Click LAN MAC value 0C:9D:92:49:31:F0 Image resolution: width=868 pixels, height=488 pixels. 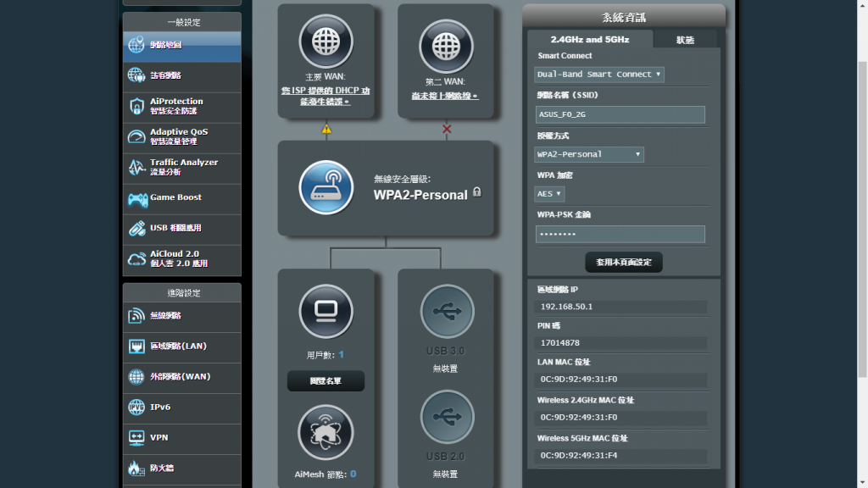pyautogui.click(x=578, y=380)
